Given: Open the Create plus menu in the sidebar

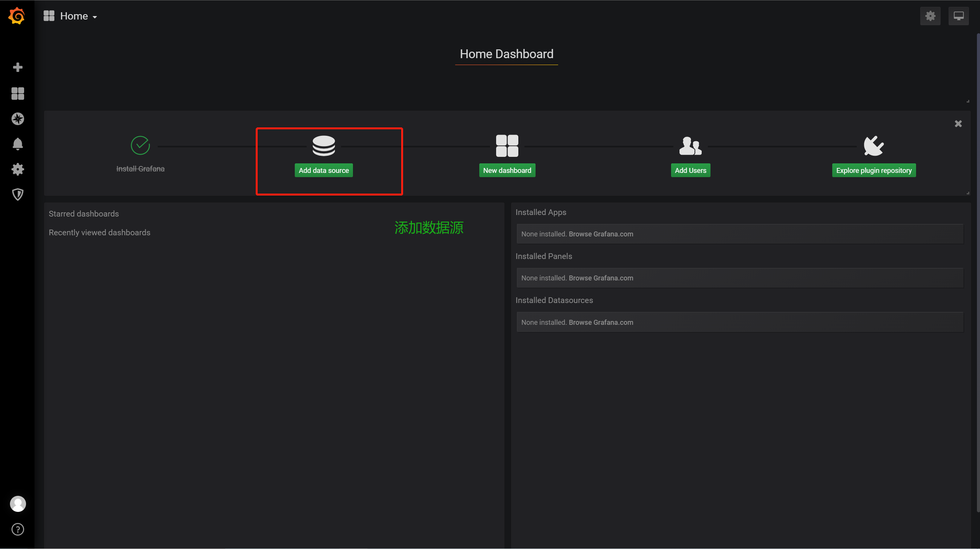Looking at the screenshot, I should (x=18, y=67).
